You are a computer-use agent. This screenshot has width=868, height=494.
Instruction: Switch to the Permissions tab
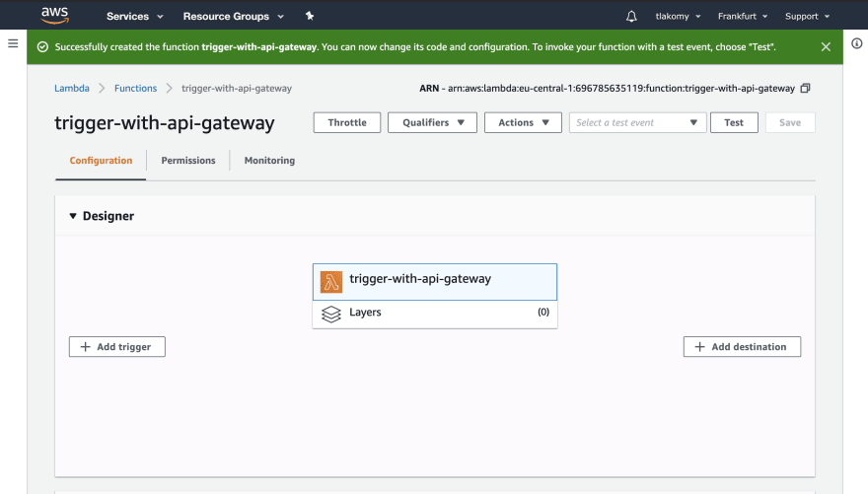click(188, 161)
